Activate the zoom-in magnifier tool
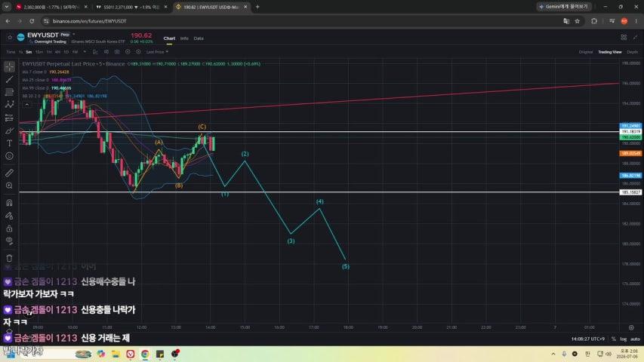The image size is (644, 362). click(x=9, y=186)
